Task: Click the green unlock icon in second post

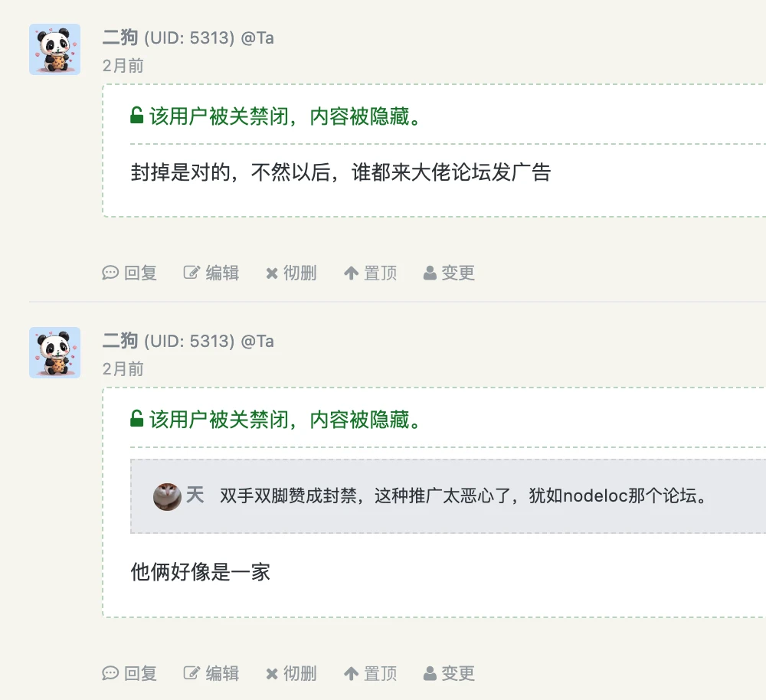Action: [137, 419]
